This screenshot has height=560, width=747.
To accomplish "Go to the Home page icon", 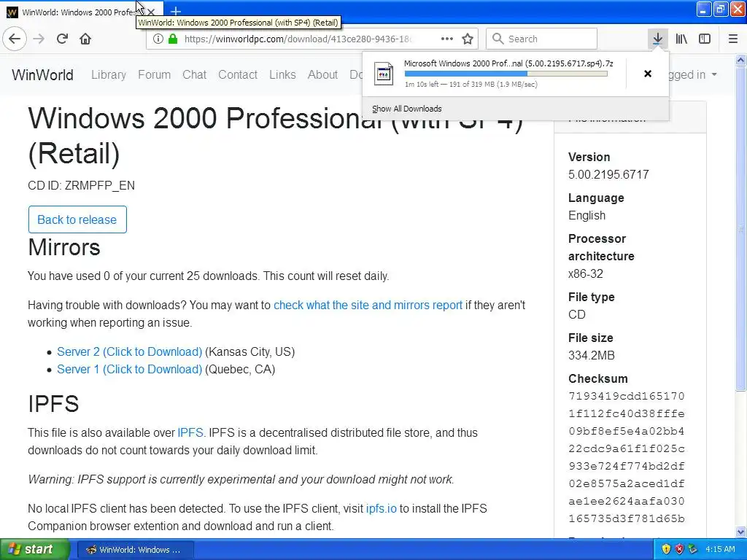I will point(85,39).
